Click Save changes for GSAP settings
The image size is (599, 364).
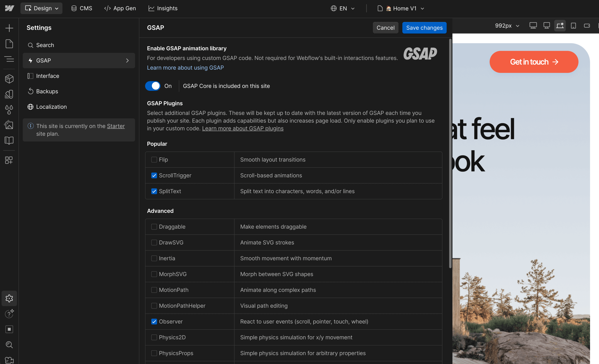[x=424, y=28]
